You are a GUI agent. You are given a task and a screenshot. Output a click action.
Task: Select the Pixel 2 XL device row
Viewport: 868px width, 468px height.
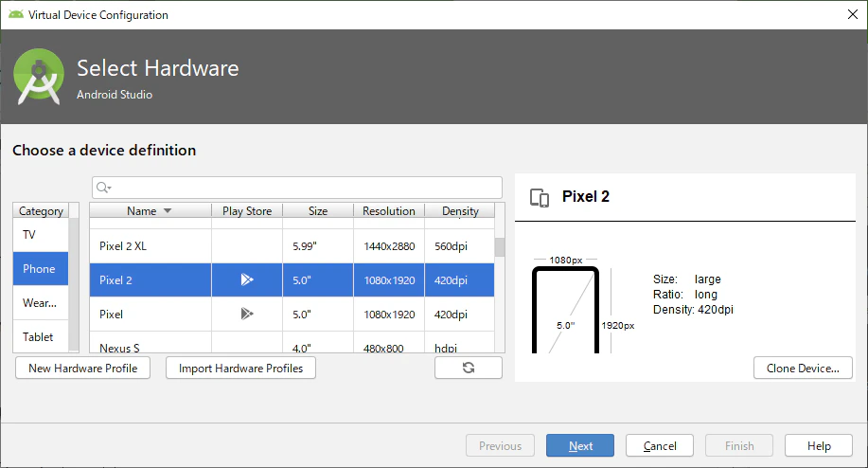click(x=292, y=246)
